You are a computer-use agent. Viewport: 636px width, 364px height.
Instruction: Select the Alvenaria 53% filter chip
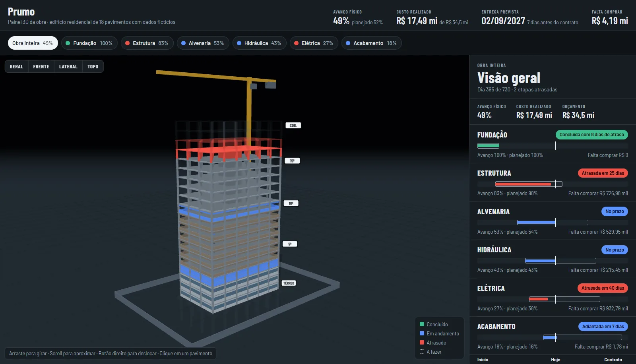click(x=203, y=43)
